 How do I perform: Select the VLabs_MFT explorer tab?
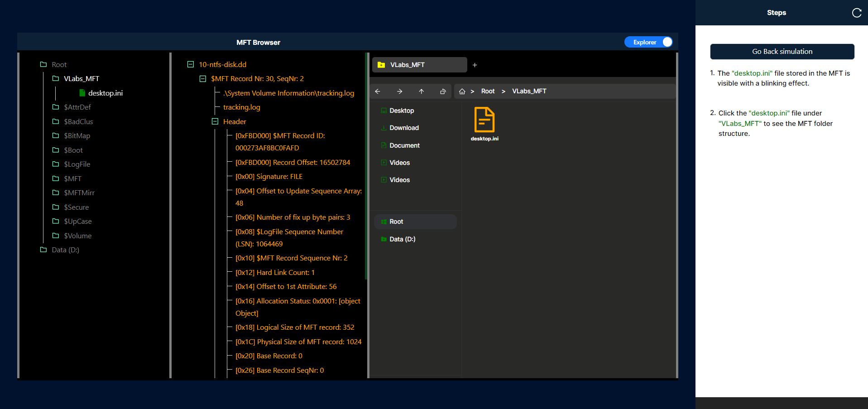tap(419, 65)
